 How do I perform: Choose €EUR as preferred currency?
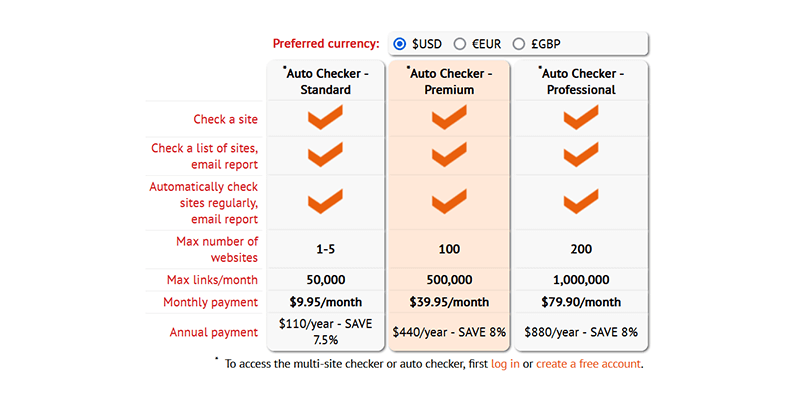(460, 44)
